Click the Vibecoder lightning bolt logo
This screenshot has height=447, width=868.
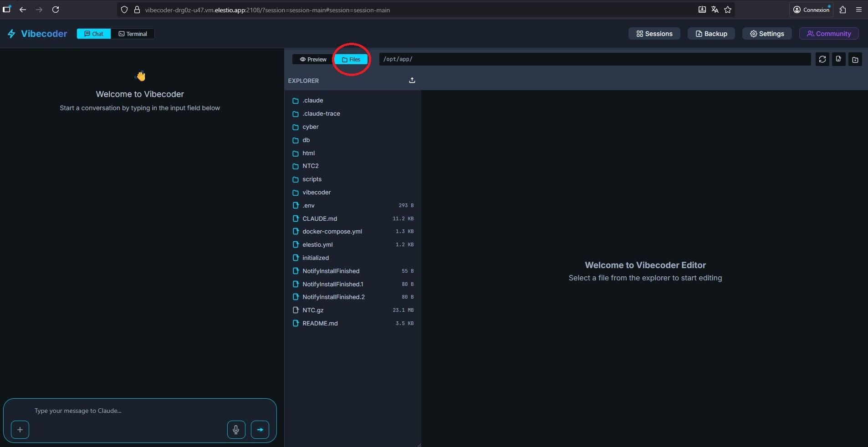pos(11,34)
